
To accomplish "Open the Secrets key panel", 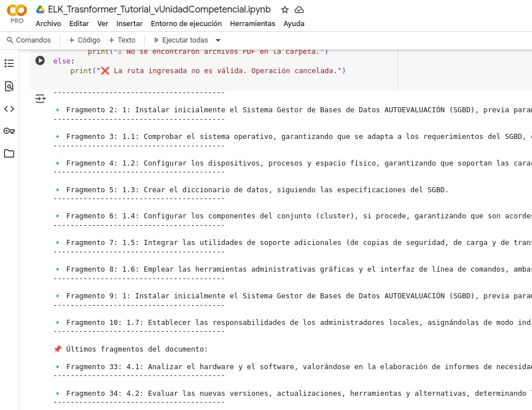I will (9, 131).
